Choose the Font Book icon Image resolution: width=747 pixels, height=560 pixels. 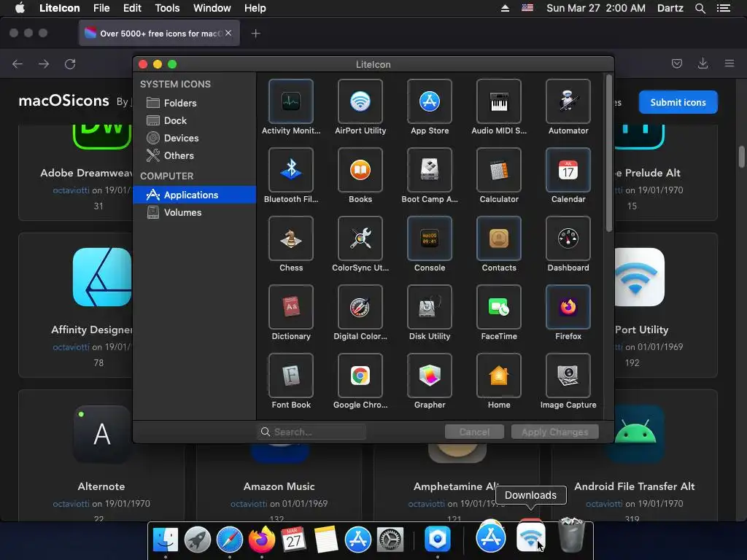click(x=290, y=376)
